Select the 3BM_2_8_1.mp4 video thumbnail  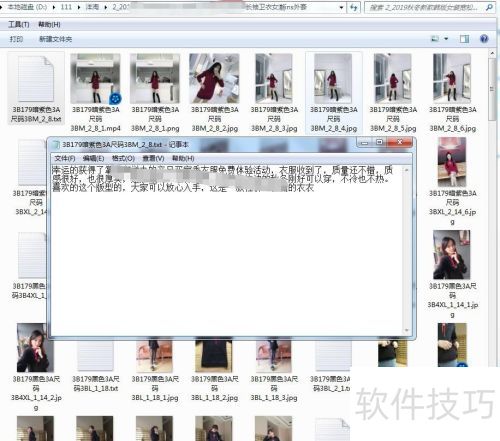coord(95,79)
